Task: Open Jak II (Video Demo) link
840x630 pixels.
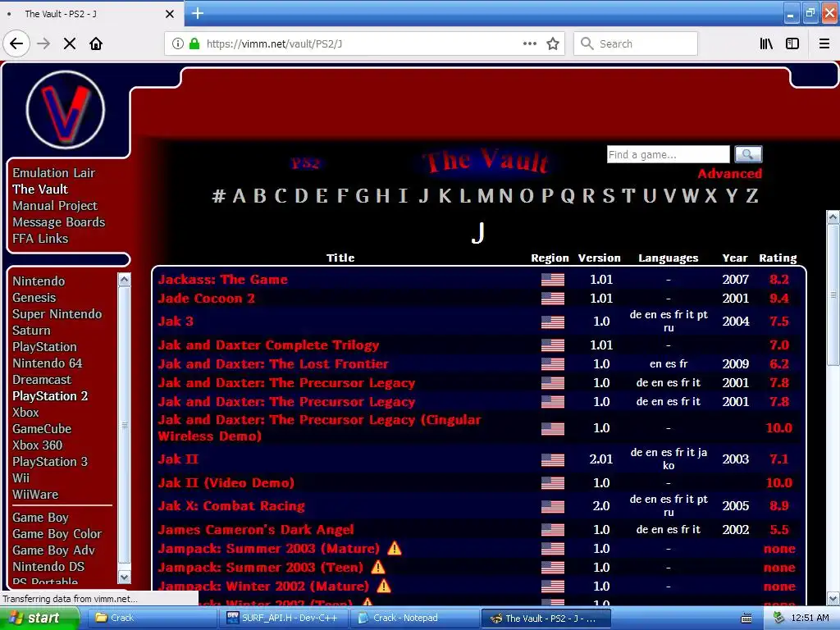Action: point(226,482)
